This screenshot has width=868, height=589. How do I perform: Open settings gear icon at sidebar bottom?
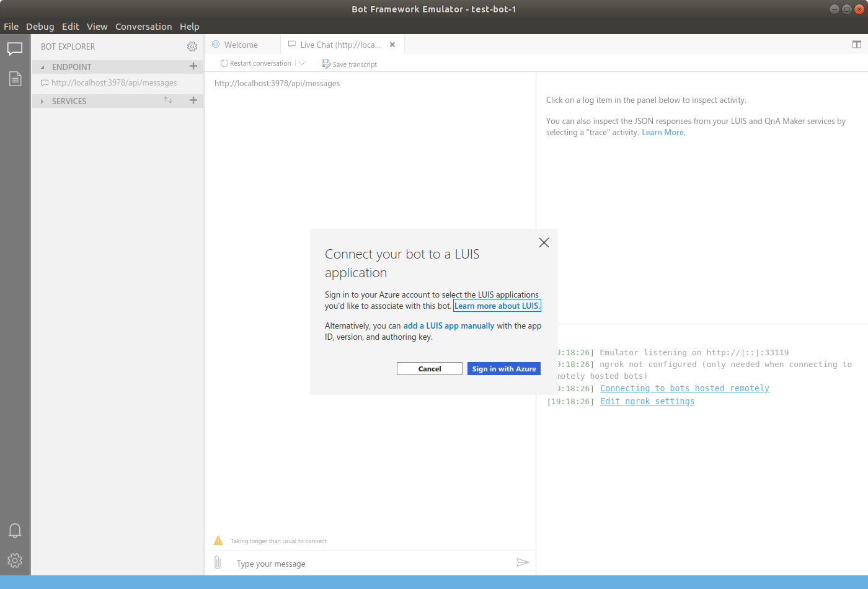point(15,560)
